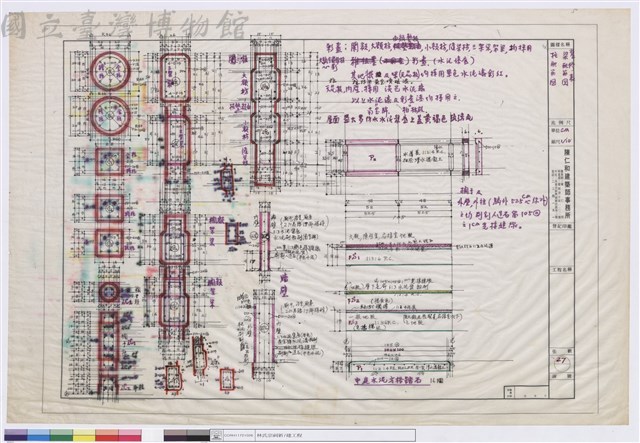Choose the yellow swatch in the color strip

(84, 435)
